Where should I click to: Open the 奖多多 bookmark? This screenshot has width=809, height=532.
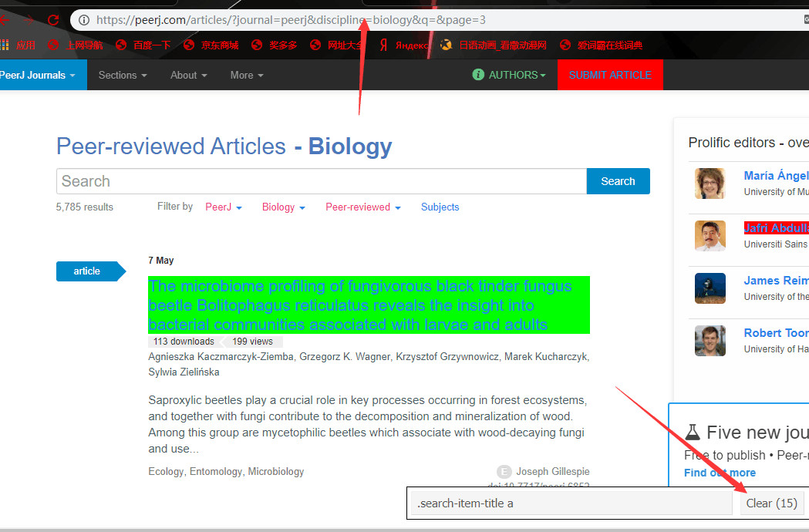pyautogui.click(x=274, y=45)
